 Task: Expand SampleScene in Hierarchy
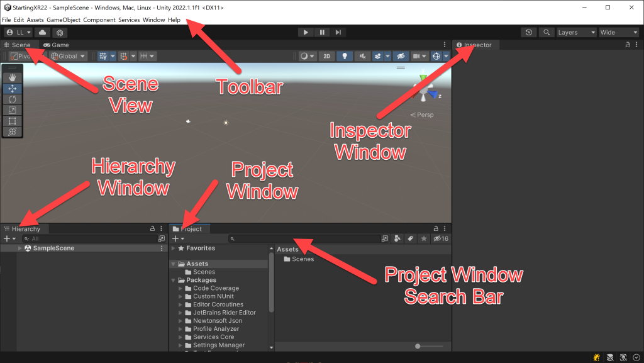click(19, 248)
